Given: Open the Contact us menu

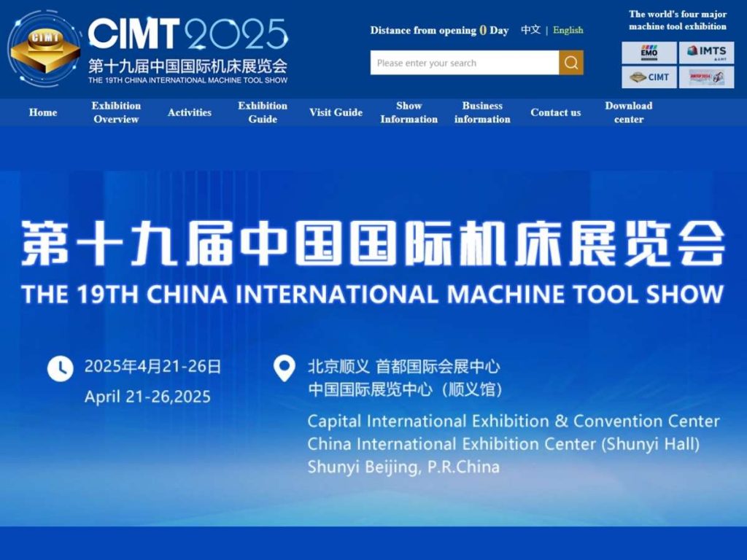Looking at the screenshot, I should 555,112.
